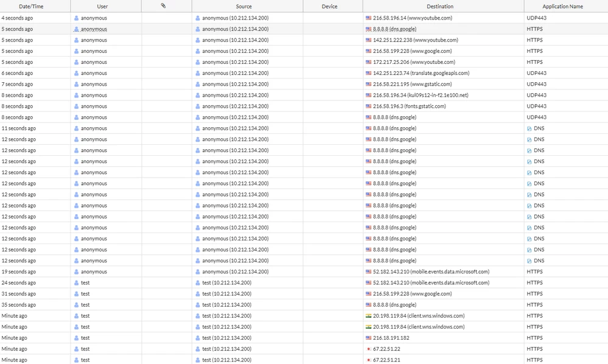The height and width of the screenshot is (364, 608).
Task: Click UDP443 application in 4 seconds ago row
Action: click(x=536, y=18)
